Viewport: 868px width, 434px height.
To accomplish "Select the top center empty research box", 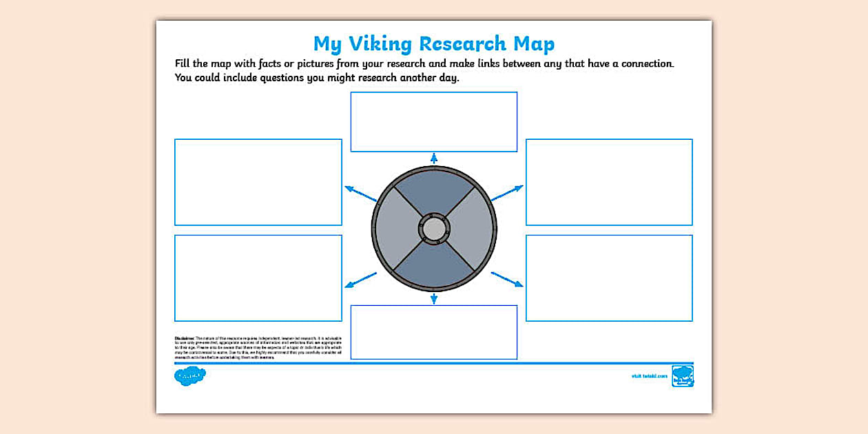I will 434,121.
